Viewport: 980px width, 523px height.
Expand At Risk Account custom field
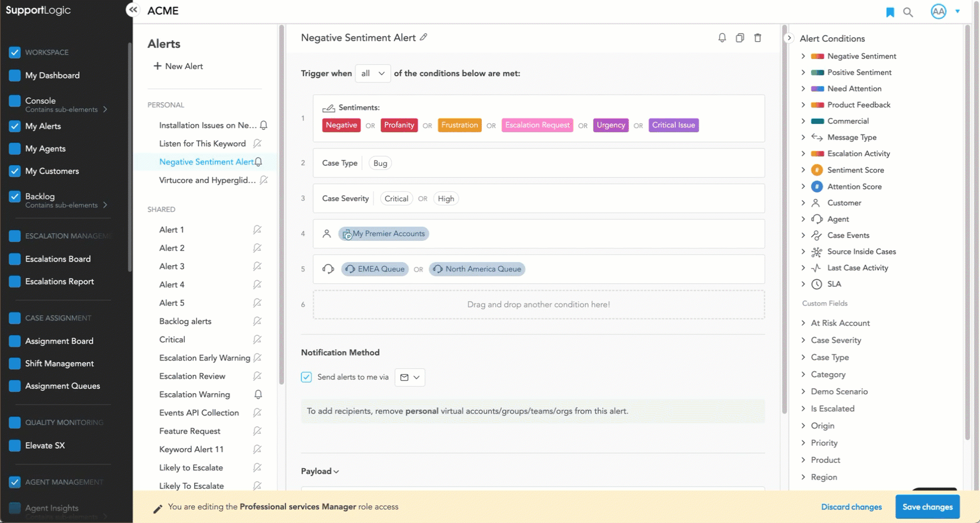[x=803, y=323]
